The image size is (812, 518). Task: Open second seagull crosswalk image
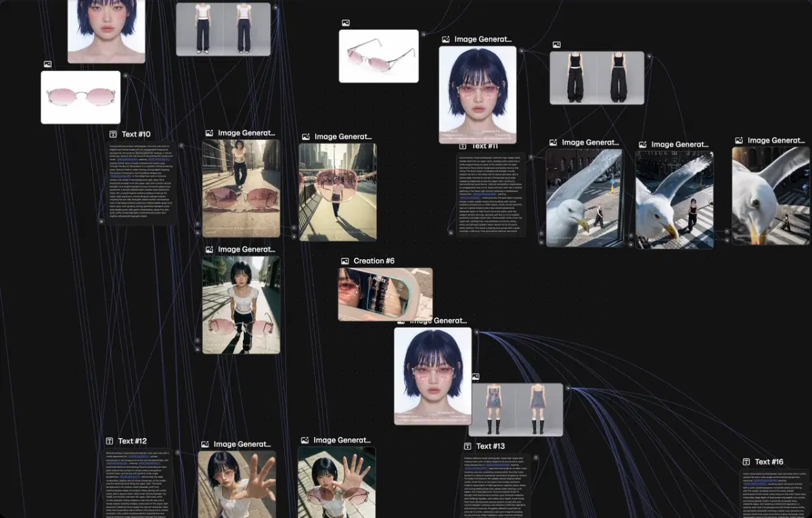(674, 200)
